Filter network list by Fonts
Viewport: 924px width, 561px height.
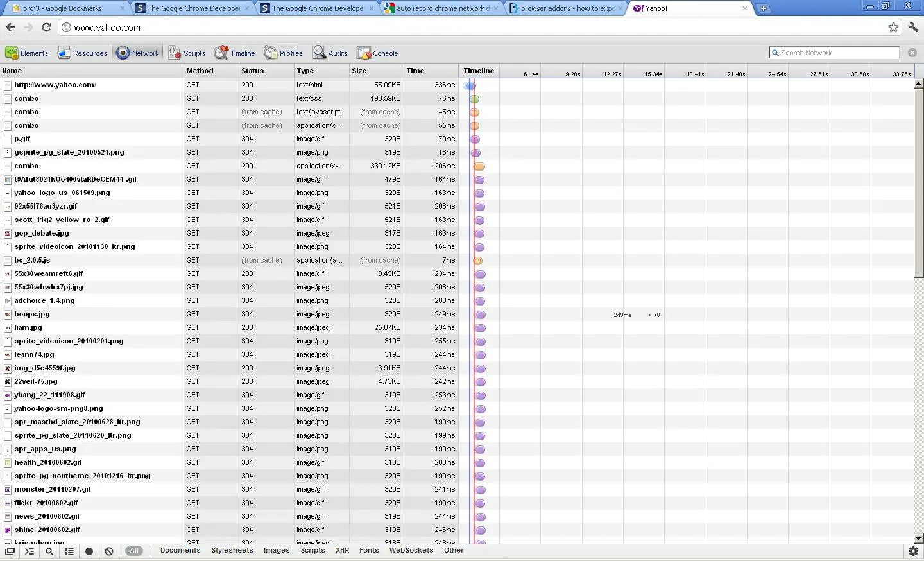369,551
